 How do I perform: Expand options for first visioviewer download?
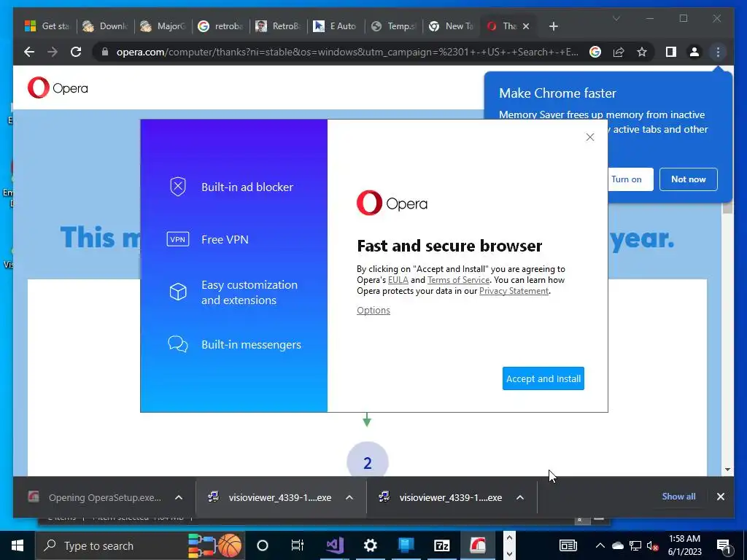[349, 497]
